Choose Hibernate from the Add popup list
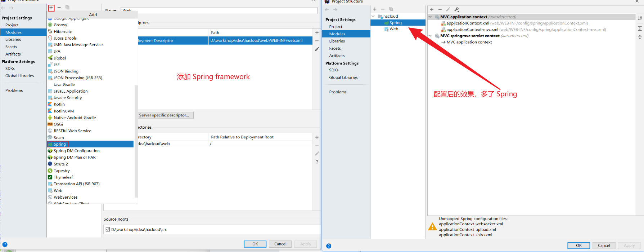The height and width of the screenshot is (252, 644). click(x=63, y=32)
